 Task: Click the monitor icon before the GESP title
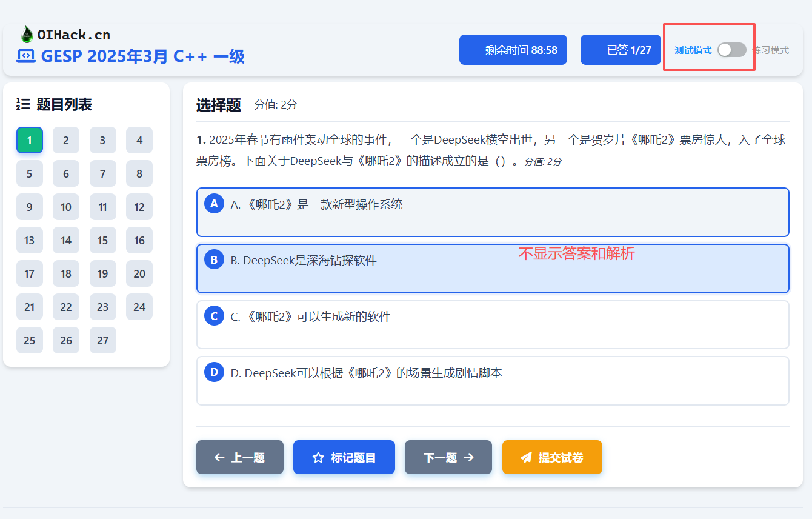click(24, 56)
